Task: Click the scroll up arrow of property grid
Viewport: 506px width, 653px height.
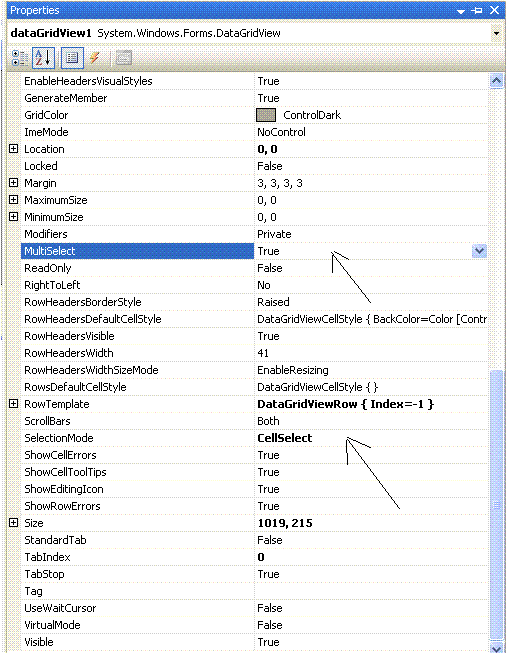Action: [496, 80]
